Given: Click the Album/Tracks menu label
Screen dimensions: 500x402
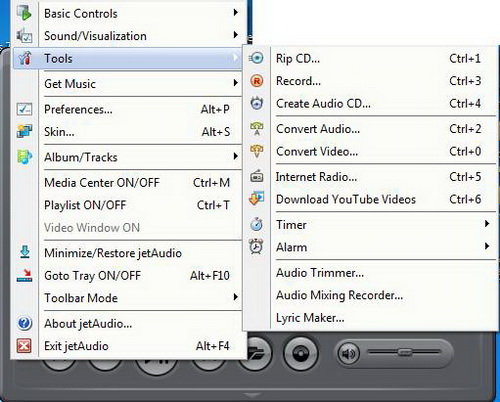Looking at the screenshot, I should 81,157.
